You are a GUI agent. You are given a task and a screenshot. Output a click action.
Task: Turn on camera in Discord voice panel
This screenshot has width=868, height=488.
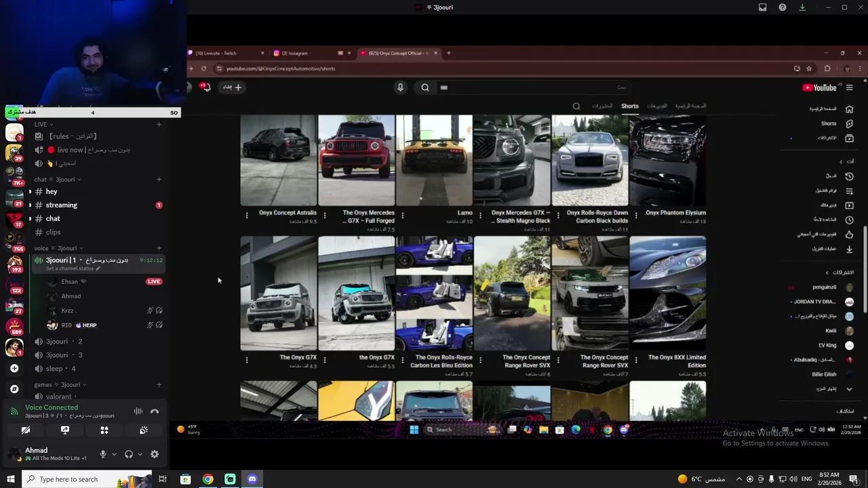(26, 430)
